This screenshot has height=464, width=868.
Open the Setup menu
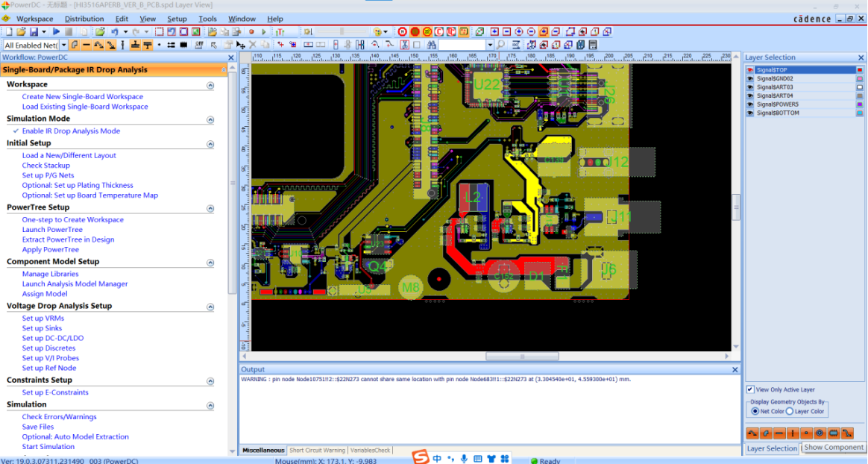177,19
